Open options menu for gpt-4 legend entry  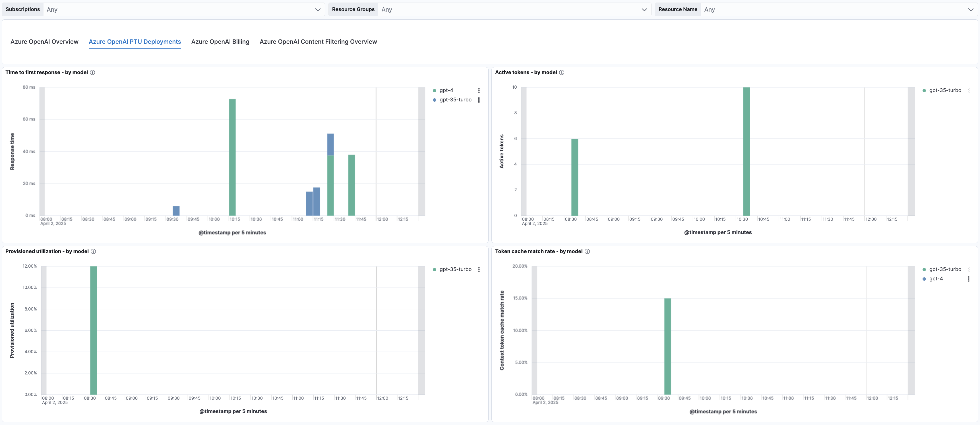[x=479, y=90]
